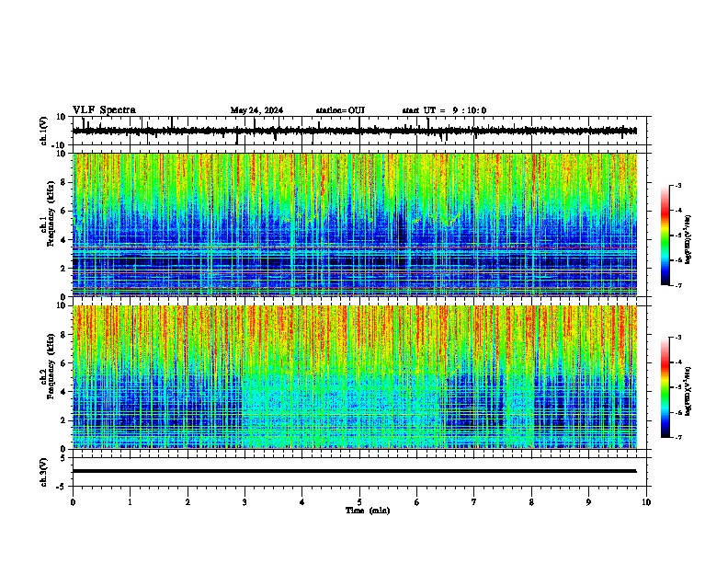This screenshot has width=728, height=563.
Task: Click the "8" kHz tick on ch.2 spectrogram
Action: click(x=63, y=335)
